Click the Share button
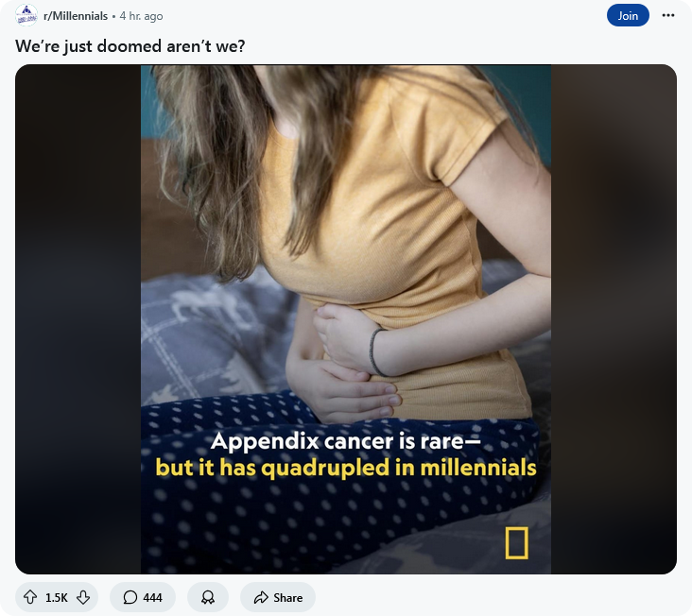 (x=278, y=597)
